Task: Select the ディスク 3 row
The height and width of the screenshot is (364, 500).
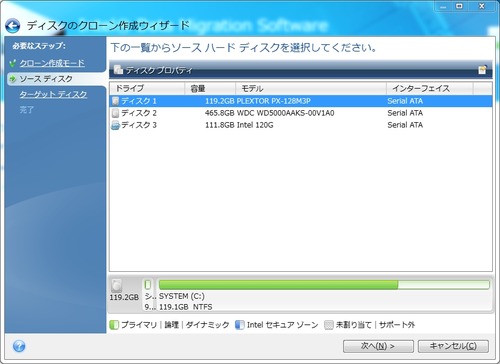Action: 301,125
